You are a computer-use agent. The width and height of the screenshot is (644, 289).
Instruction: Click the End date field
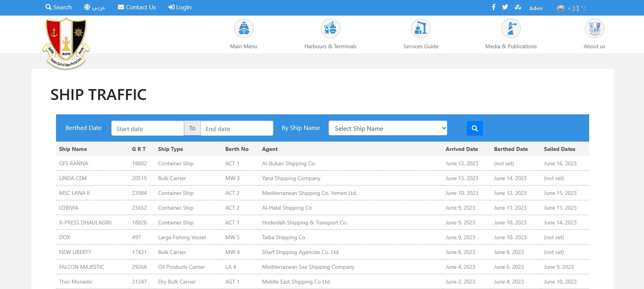(236, 129)
